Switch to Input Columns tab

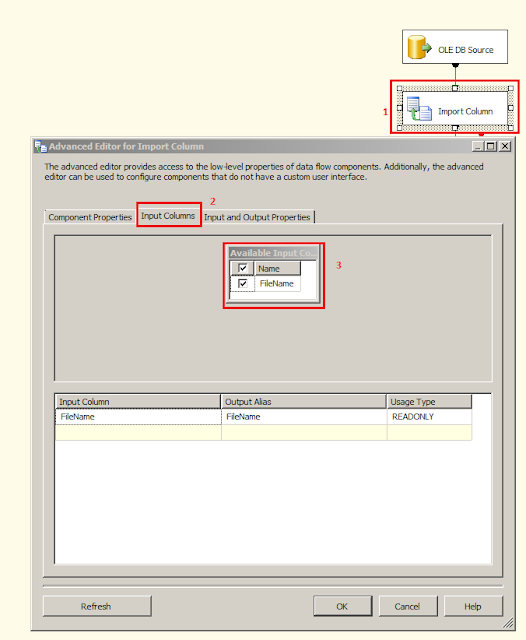(x=168, y=216)
